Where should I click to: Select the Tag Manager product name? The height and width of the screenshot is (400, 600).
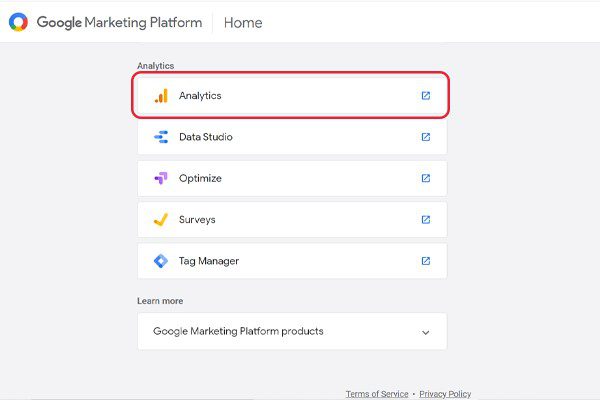[209, 261]
